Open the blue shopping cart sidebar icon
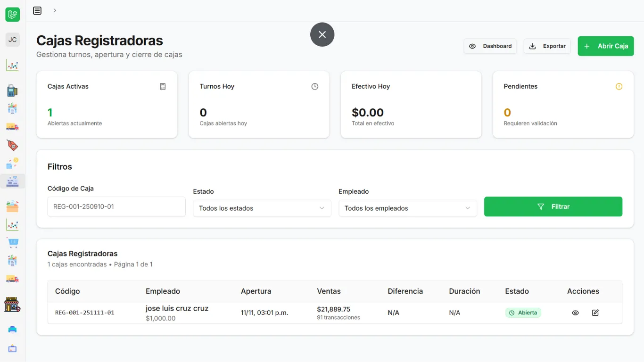Viewport: 644px width, 362px height. 12,243
